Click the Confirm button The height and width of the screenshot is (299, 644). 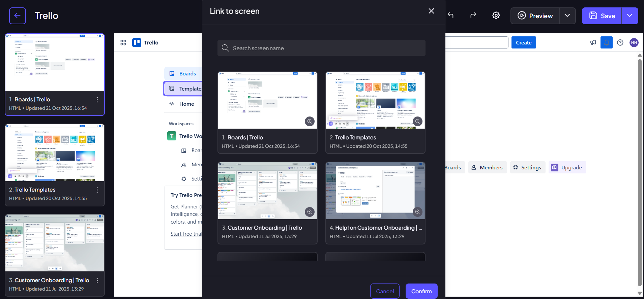[x=421, y=291]
